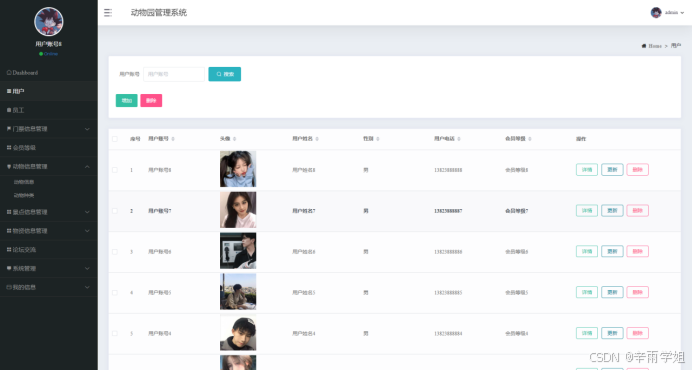Expand the 物资信息管理 chevron
This screenshot has height=371, width=693.
coord(87,231)
